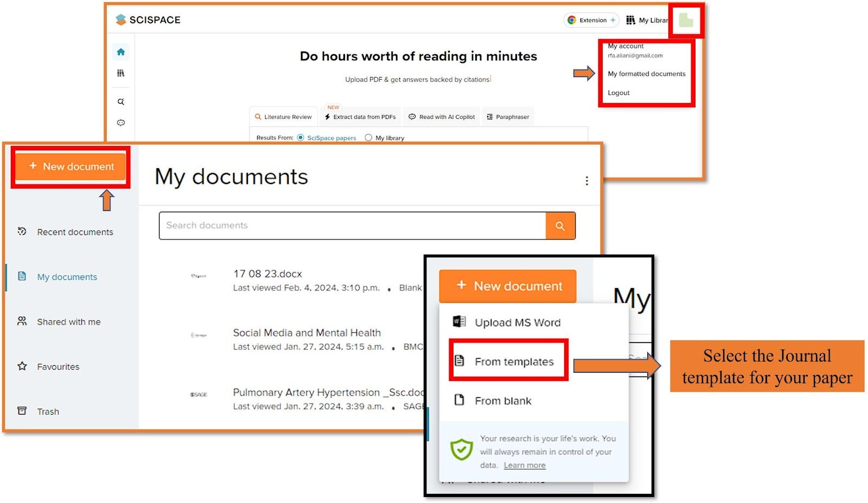Click the Springer thumbnail beside Social Media document

coord(199,335)
